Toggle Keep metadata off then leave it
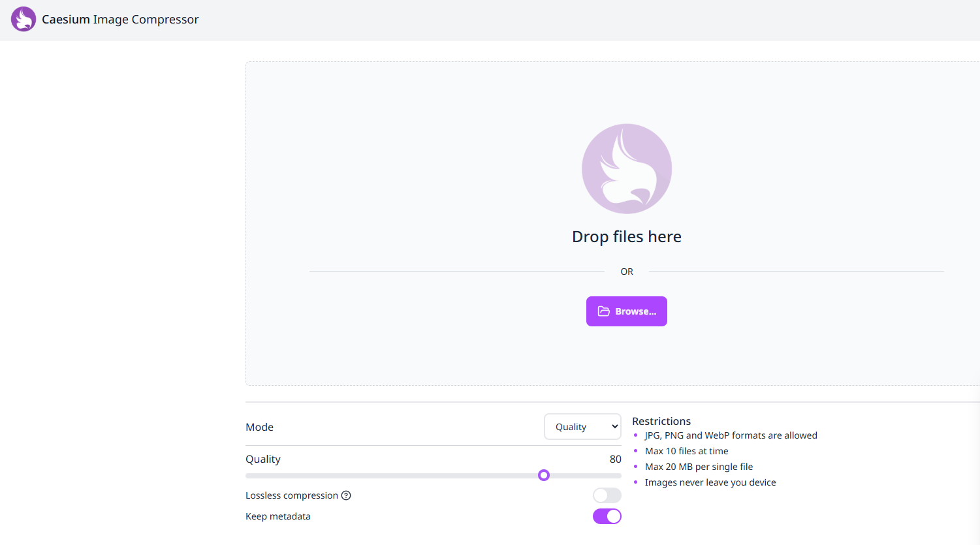This screenshot has height=545, width=980. pos(607,516)
